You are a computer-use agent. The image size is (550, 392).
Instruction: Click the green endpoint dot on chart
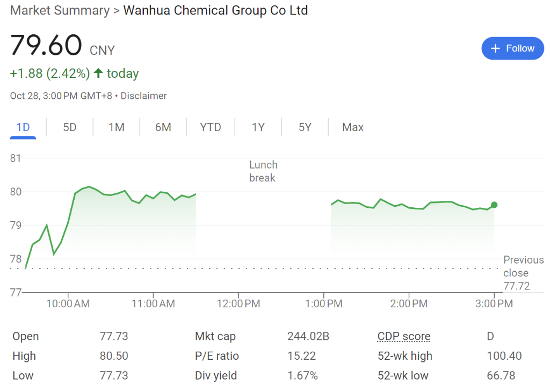(x=494, y=205)
